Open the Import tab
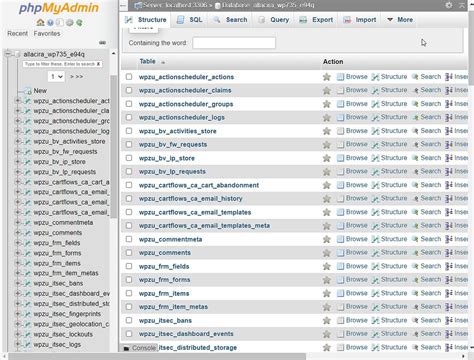 coord(360,20)
